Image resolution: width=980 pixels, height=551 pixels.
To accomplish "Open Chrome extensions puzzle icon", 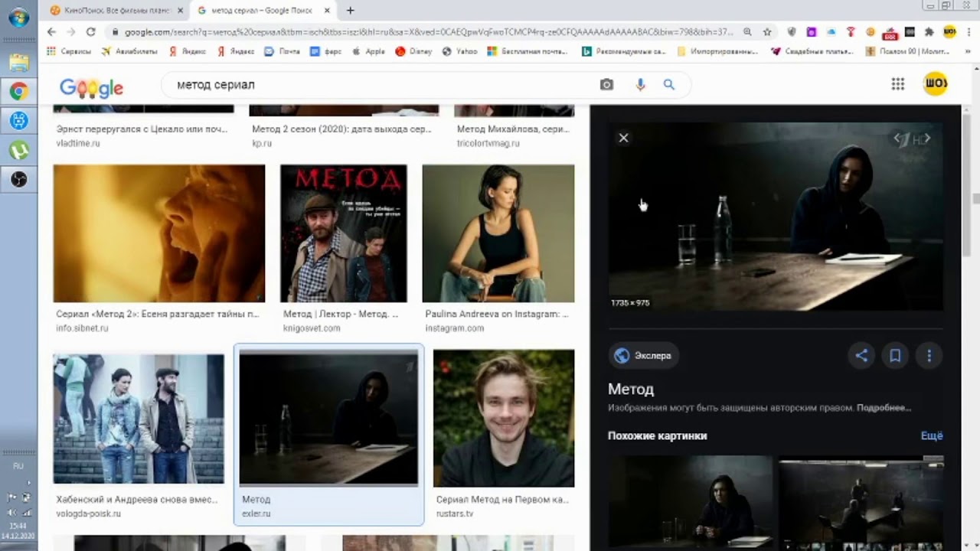I will (929, 32).
